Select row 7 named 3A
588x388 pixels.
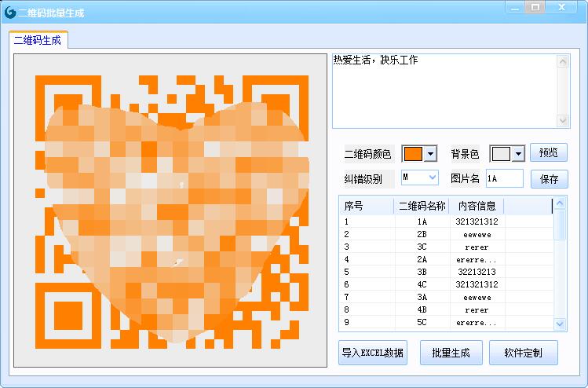tap(446, 297)
